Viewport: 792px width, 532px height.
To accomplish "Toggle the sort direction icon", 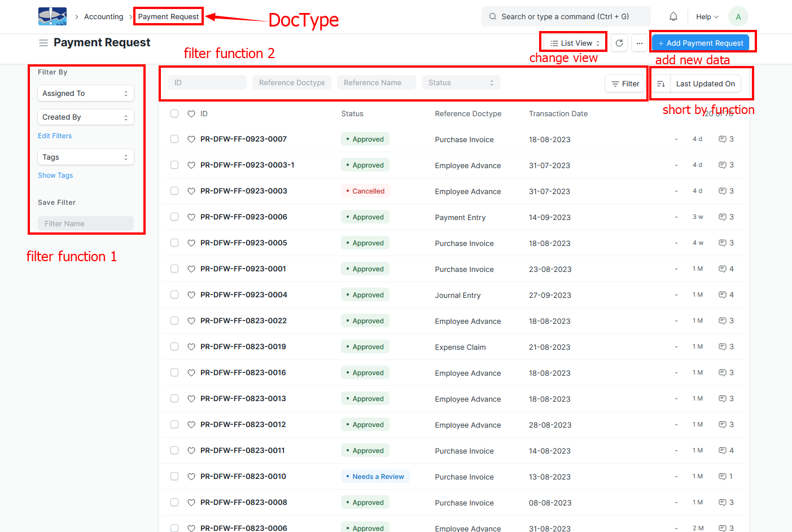I will tap(661, 84).
